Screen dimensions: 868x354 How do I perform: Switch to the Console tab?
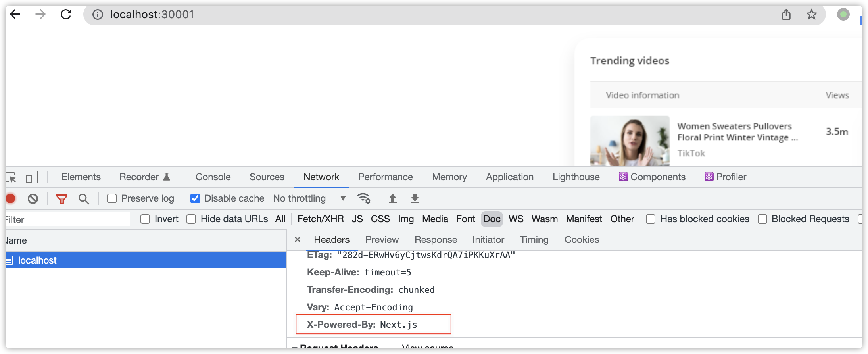(213, 177)
